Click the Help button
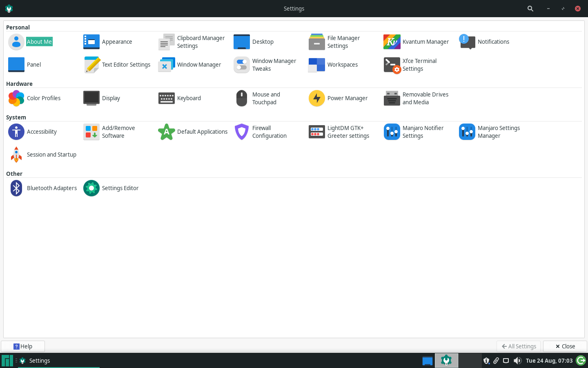Image resolution: width=588 pixels, height=368 pixels. pos(23,346)
